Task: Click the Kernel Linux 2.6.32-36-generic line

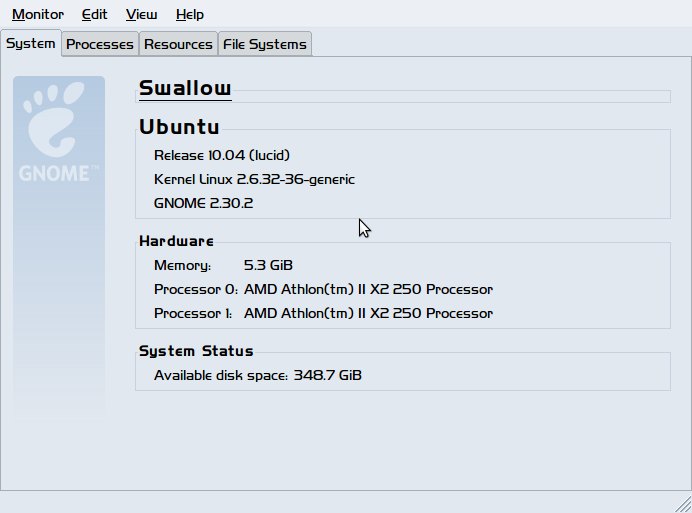Action: (254, 179)
